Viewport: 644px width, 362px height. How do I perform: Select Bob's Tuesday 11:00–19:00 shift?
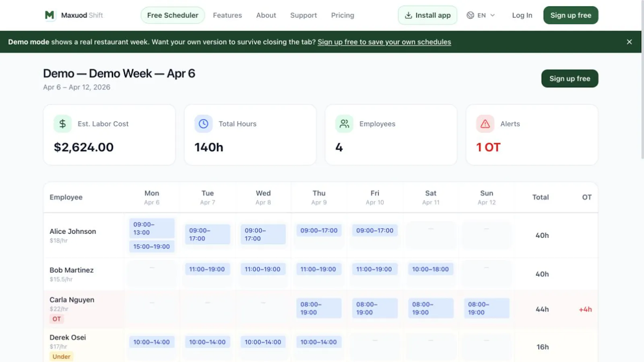[207, 269]
